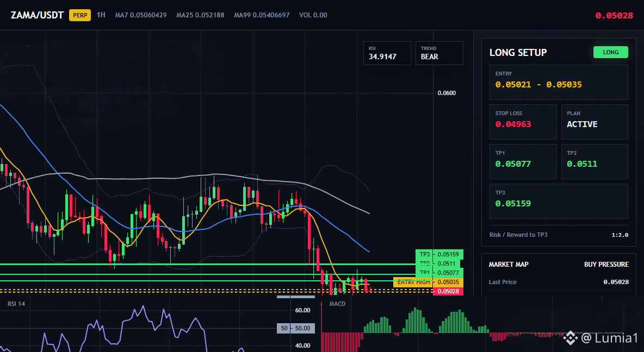This screenshot has width=644, height=352.
Task: Click the VOL 0.00 indicator
Action: pos(313,15)
